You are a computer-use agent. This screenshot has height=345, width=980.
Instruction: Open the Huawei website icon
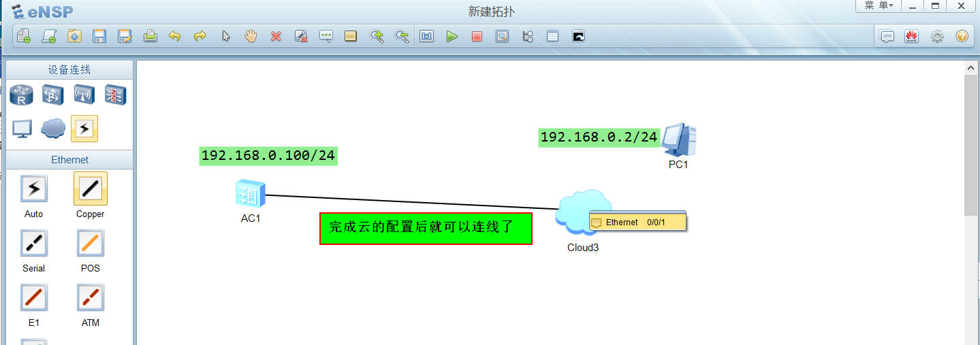(912, 36)
